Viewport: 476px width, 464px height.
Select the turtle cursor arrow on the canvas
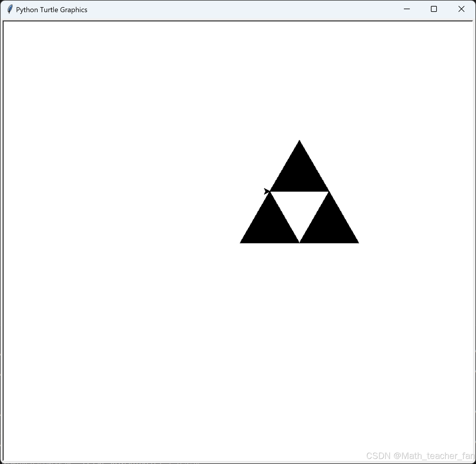(x=266, y=191)
